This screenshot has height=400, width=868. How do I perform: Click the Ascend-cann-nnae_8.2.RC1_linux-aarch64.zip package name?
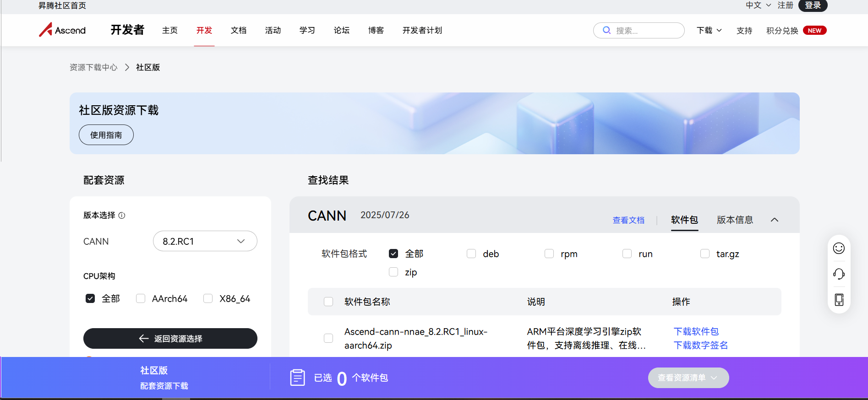416,338
